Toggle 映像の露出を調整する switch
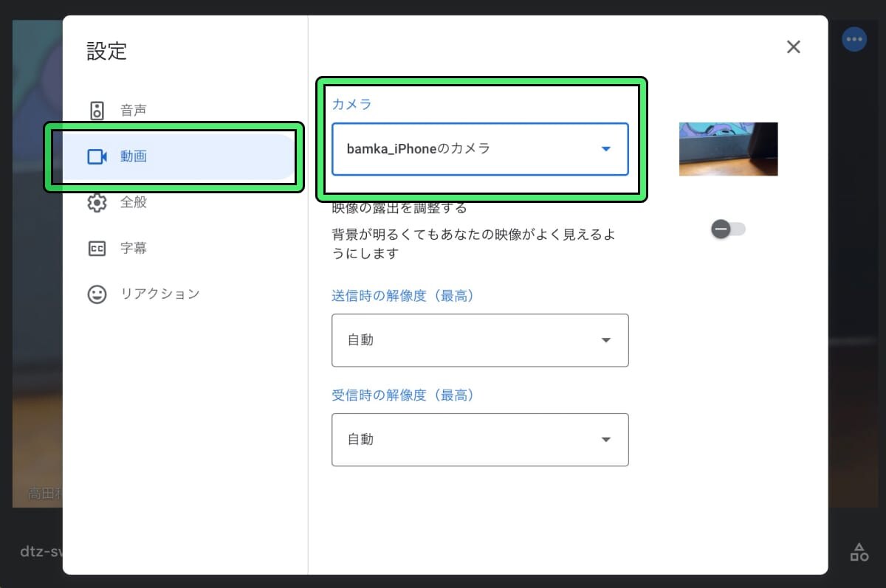This screenshot has width=886, height=588. point(728,229)
